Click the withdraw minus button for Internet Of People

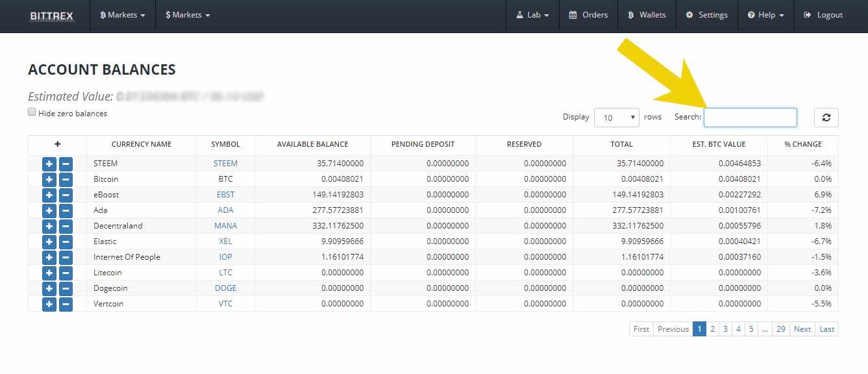[66, 257]
